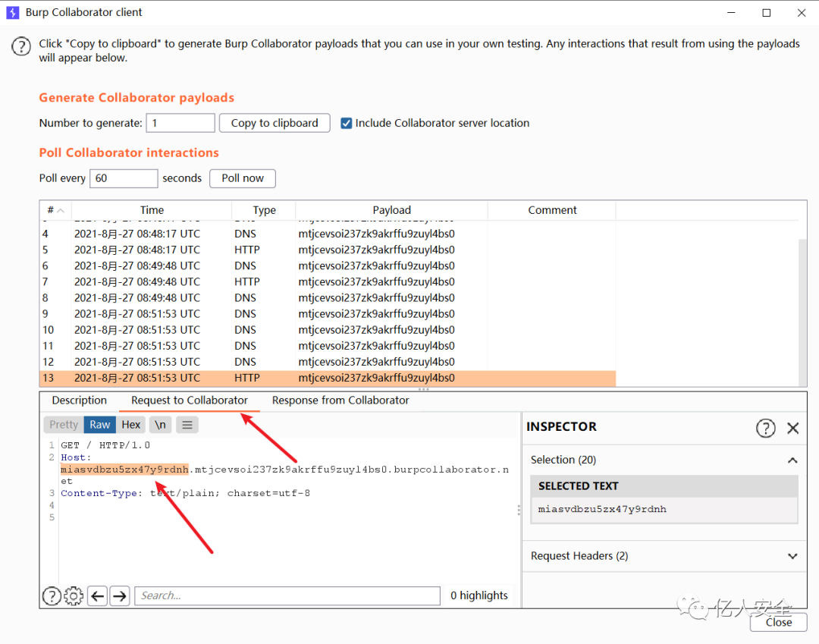Click the Poll every seconds field
The image size is (819, 644).
point(124,178)
